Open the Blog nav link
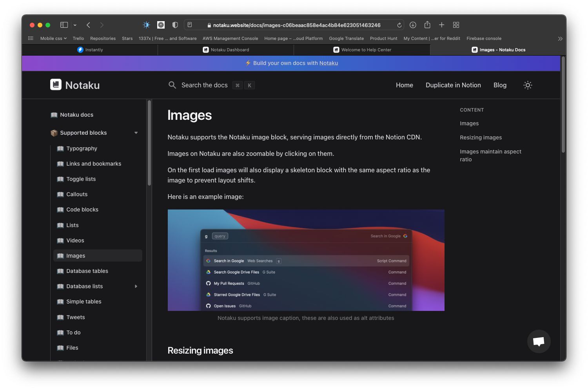 coord(500,85)
